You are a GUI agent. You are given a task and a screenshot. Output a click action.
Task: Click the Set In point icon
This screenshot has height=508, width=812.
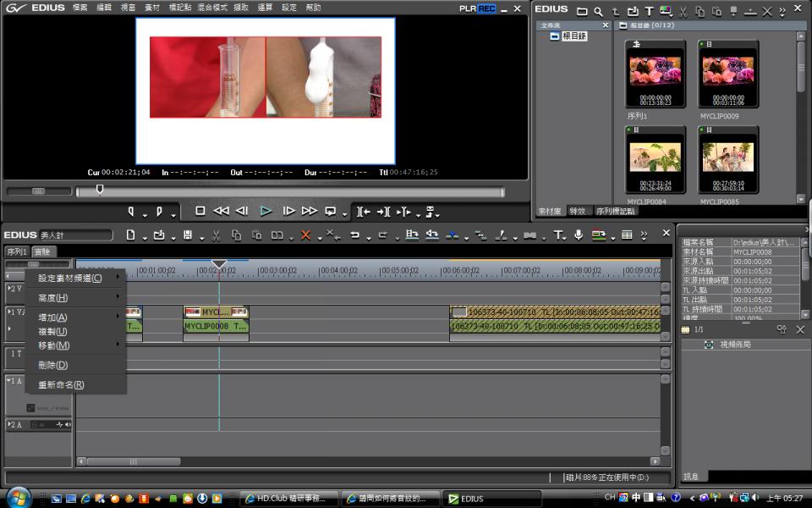[x=131, y=211]
